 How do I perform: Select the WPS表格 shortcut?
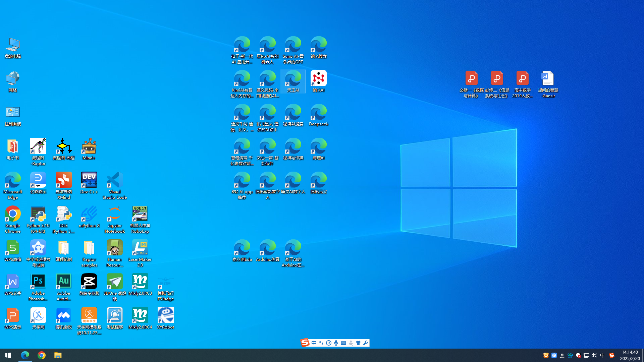pos(13,251)
